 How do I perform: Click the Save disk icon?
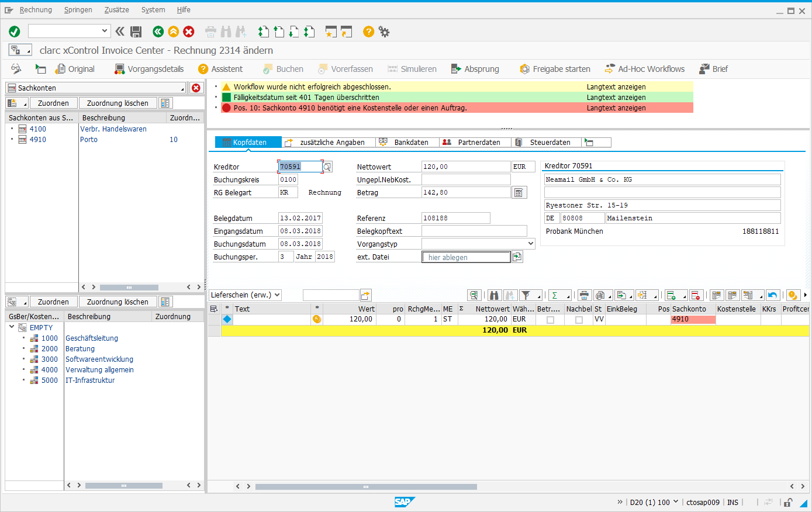[136, 32]
